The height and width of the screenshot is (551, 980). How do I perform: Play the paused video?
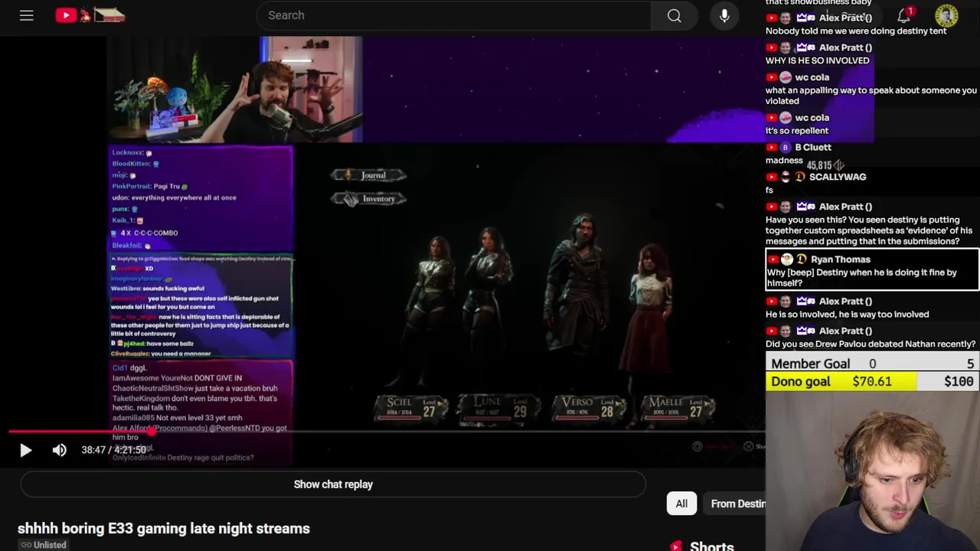pos(25,450)
